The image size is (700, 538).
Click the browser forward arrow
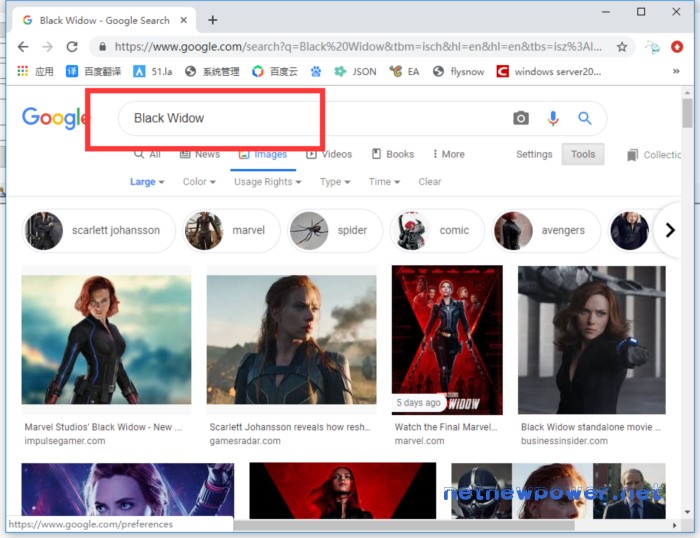click(x=47, y=46)
